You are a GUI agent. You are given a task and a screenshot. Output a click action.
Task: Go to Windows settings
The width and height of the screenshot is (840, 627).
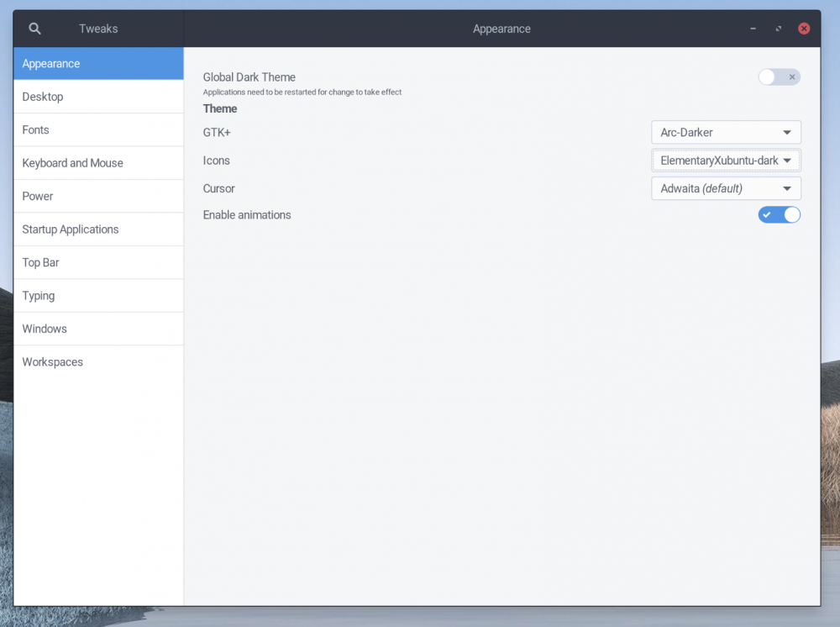click(x=98, y=329)
